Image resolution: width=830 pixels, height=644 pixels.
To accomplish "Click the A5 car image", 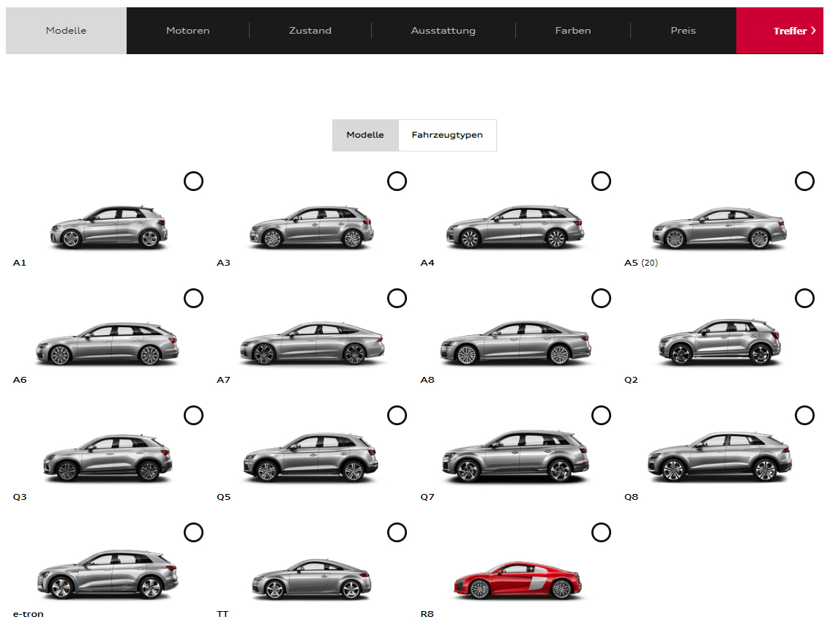I will point(719,228).
